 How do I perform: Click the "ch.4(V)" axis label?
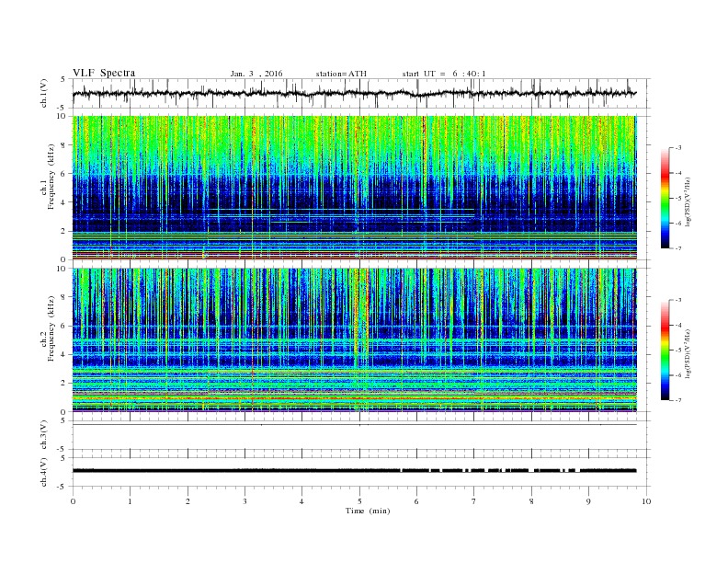pyautogui.click(x=44, y=472)
